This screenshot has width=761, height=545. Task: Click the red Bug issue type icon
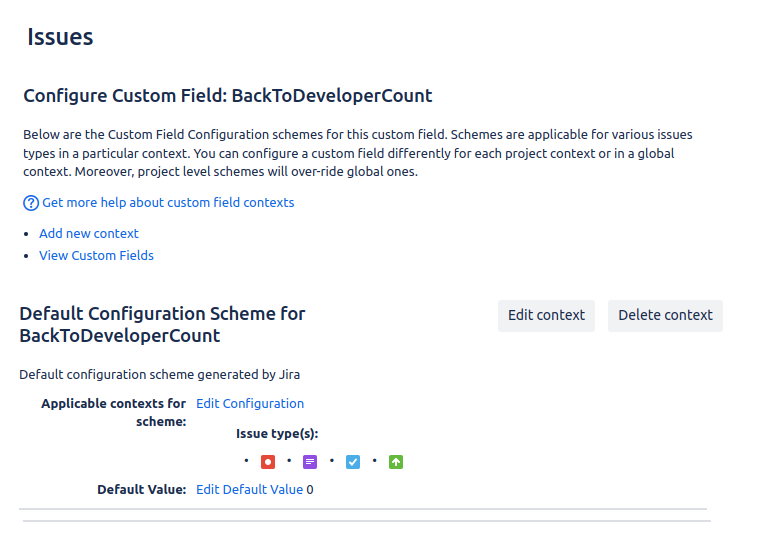(268, 462)
